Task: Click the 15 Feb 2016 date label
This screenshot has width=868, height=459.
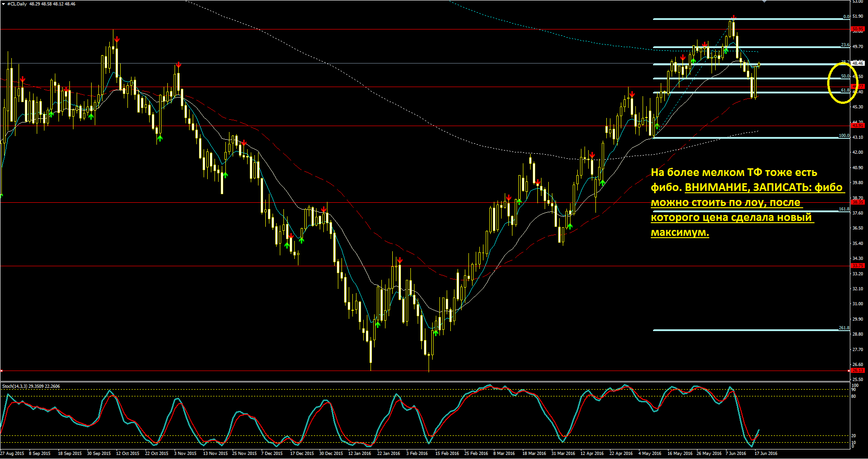Action: click(x=447, y=454)
